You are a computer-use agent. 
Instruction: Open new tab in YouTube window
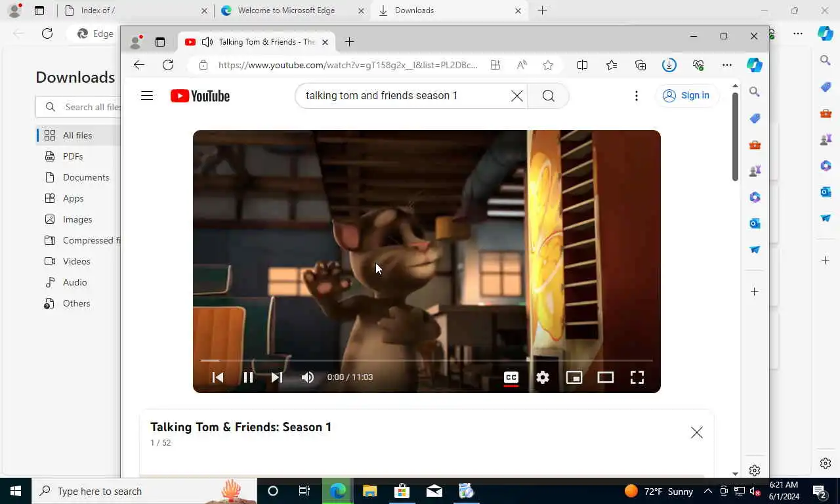tap(349, 42)
